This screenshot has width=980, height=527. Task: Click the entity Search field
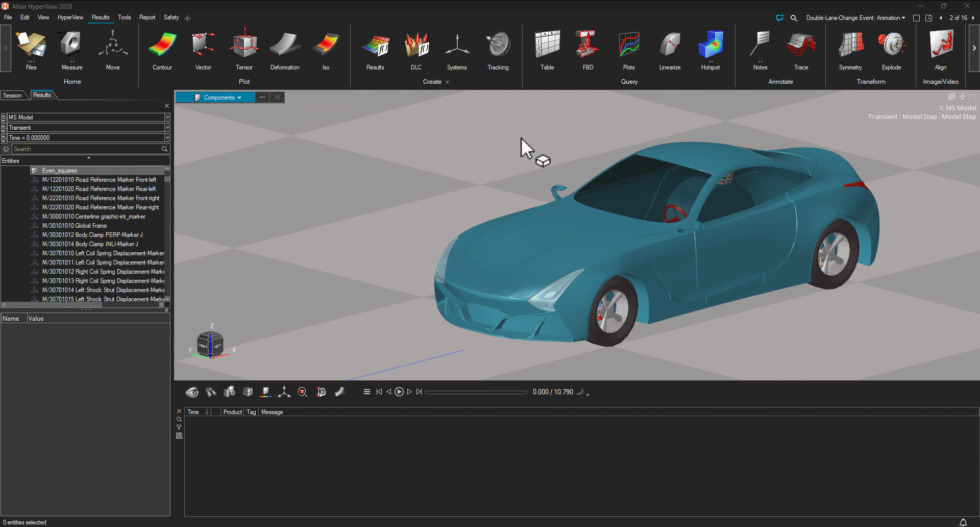tap(87, 149)
